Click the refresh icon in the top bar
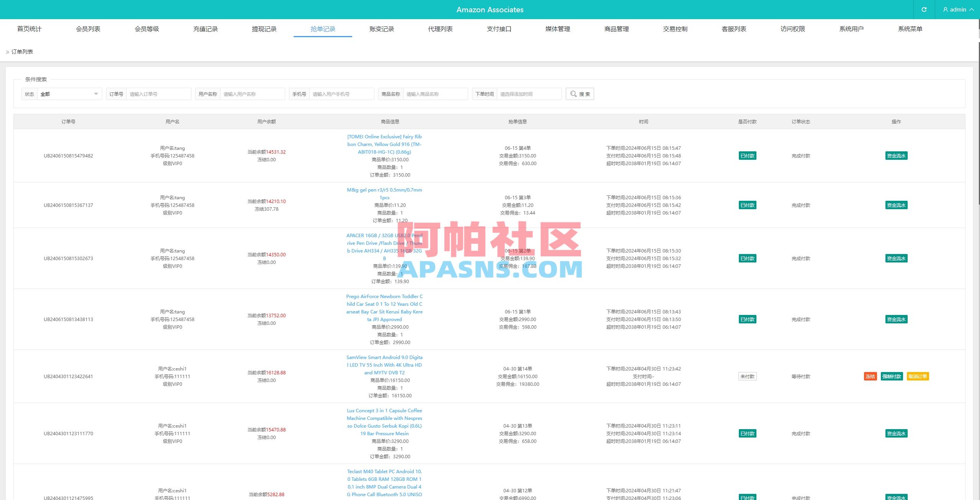The width and height of the screenshot is (980, 500). click(x=924, y=9)
